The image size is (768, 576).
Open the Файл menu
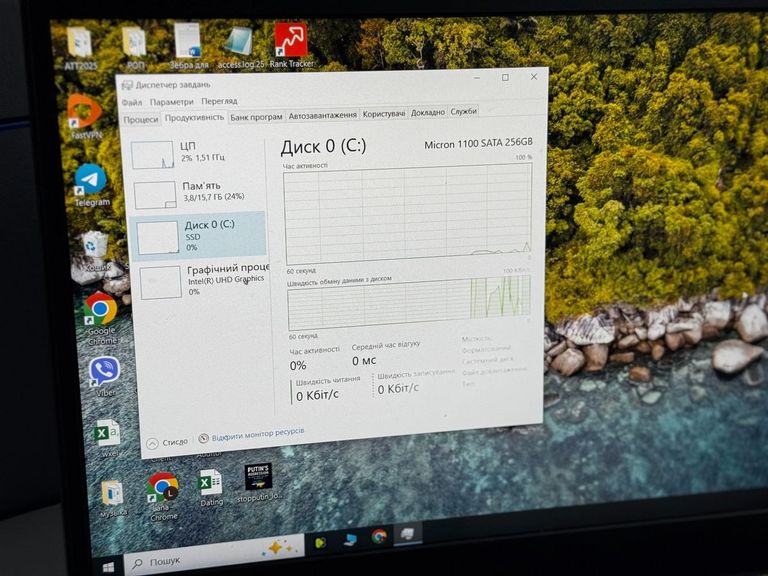coord(131,102)
